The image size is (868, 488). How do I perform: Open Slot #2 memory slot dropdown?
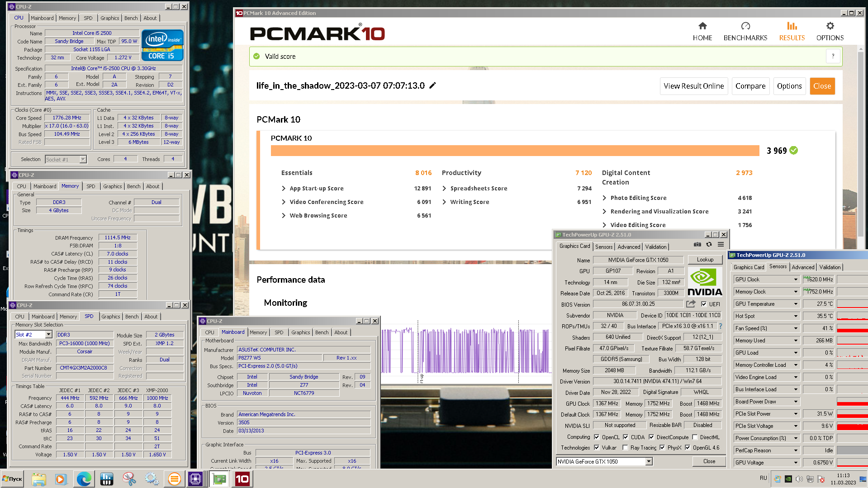click(48, 335)
